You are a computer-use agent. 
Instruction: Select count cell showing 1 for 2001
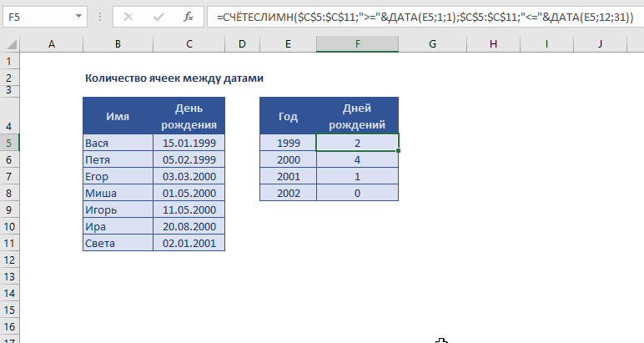[357, 177]
